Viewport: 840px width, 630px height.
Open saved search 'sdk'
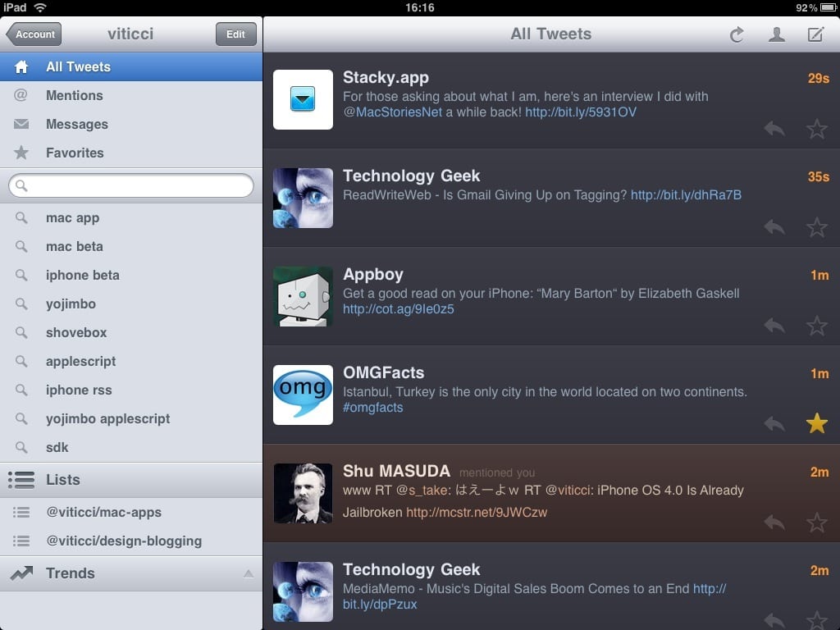point(131,447)
